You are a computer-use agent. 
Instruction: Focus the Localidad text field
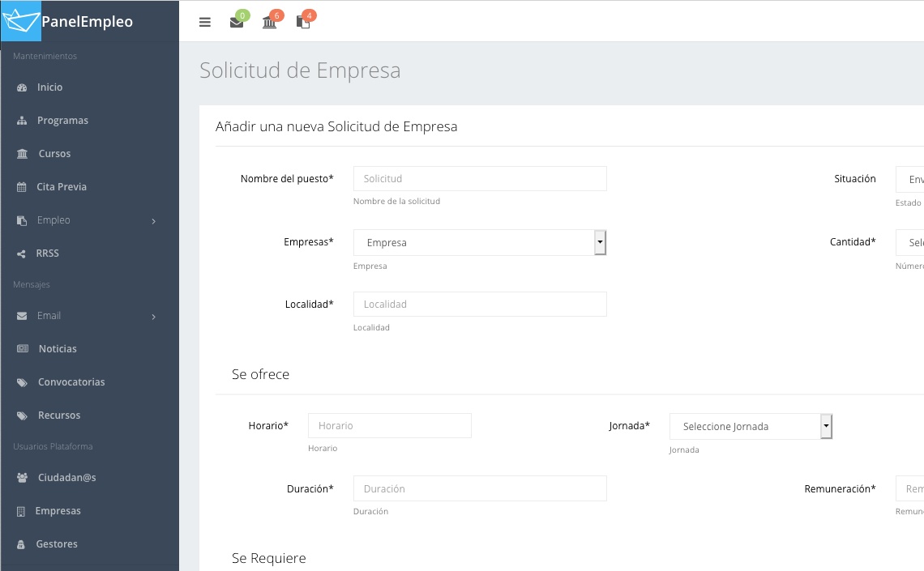480,304
